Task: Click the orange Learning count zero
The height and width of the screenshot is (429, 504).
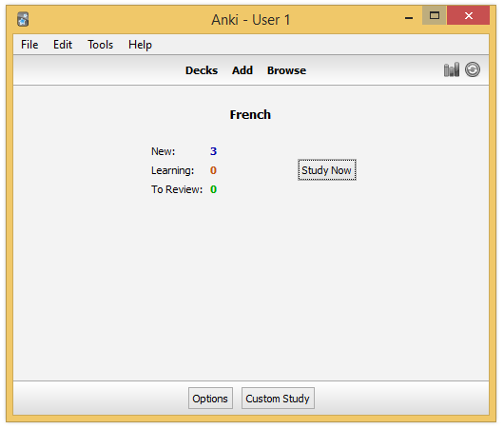Action: coord(213,170)
